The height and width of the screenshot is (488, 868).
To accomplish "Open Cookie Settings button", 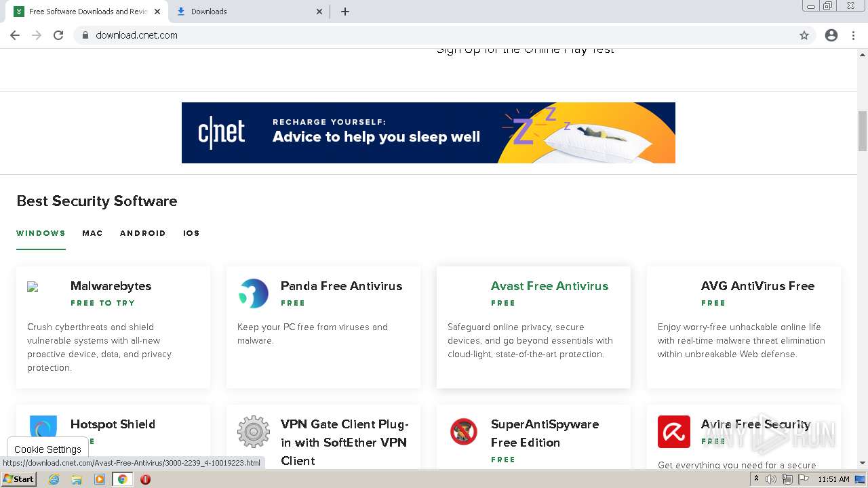I will [47, 449].
